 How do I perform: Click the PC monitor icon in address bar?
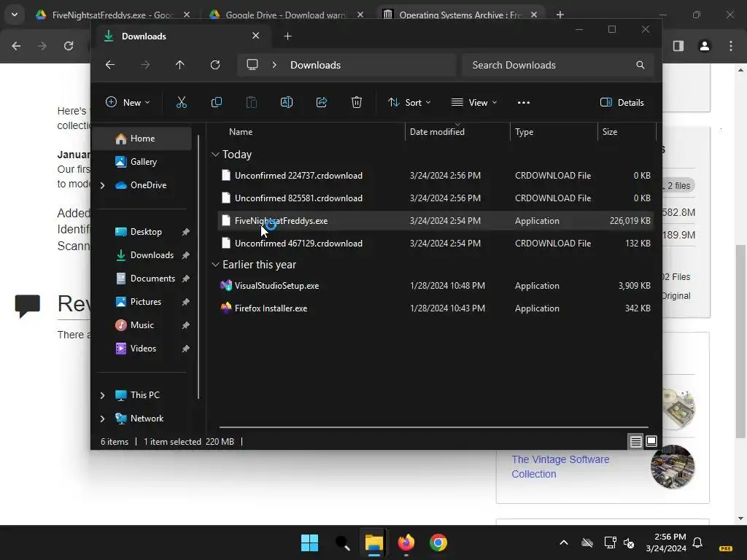pyautogui.click(x=252, y=65)
